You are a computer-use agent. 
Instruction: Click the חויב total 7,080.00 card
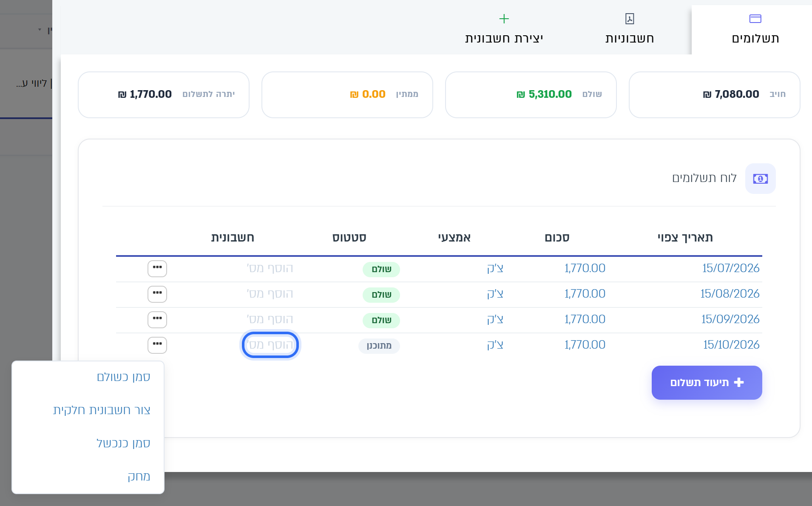coord(715,95)
